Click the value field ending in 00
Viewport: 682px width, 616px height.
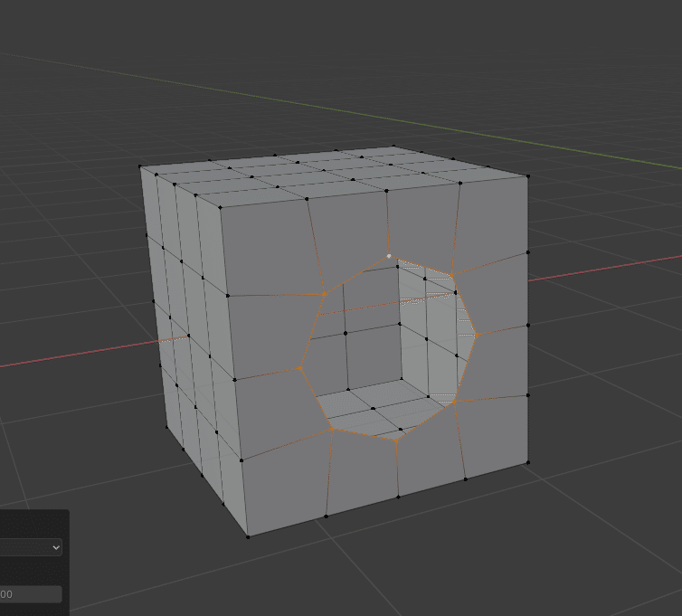tap(31, 594)
